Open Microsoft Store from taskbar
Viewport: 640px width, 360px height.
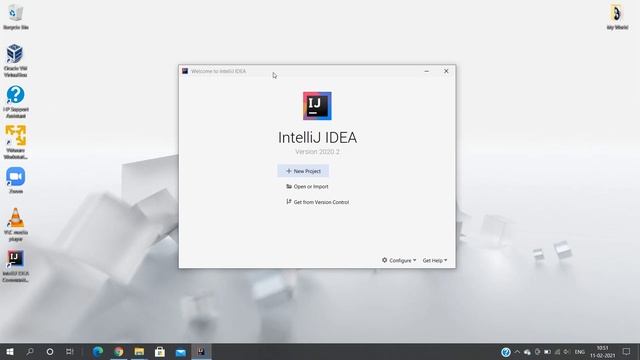point(160,351)
